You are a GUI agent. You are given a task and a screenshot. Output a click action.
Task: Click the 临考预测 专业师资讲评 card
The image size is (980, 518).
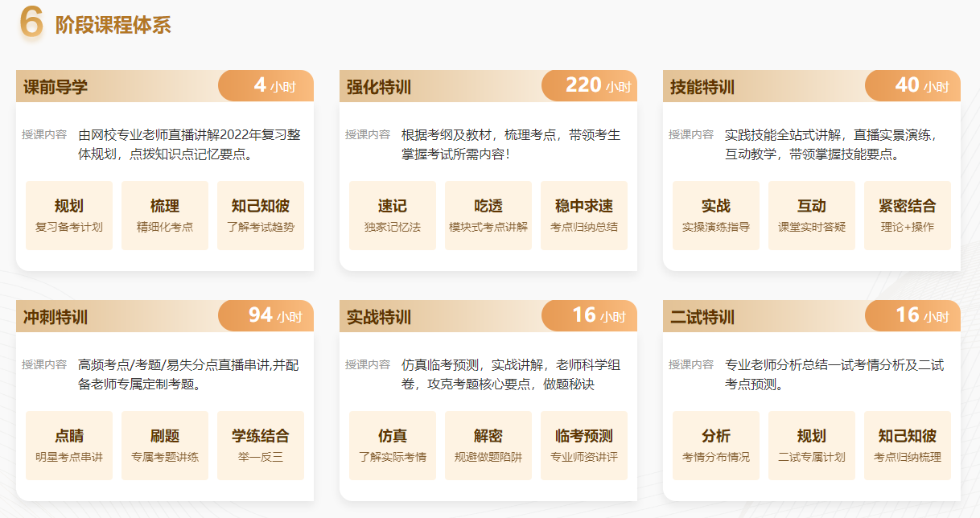click(x=583, y=445)
